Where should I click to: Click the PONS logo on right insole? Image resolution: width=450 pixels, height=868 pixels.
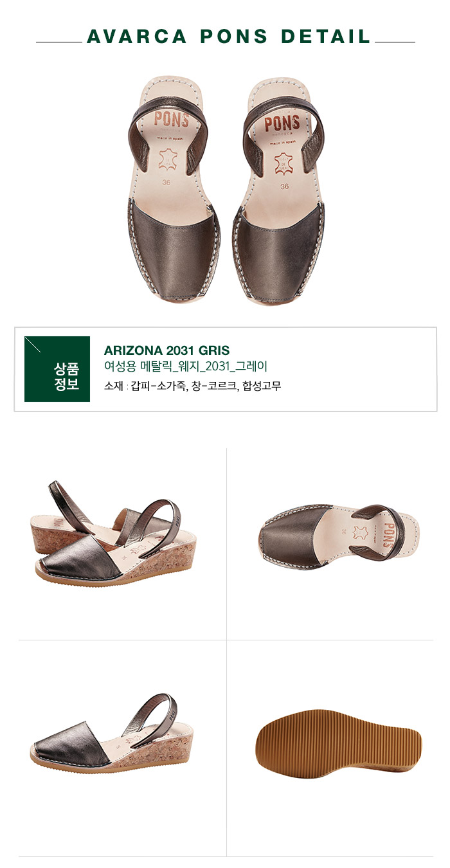282,123
